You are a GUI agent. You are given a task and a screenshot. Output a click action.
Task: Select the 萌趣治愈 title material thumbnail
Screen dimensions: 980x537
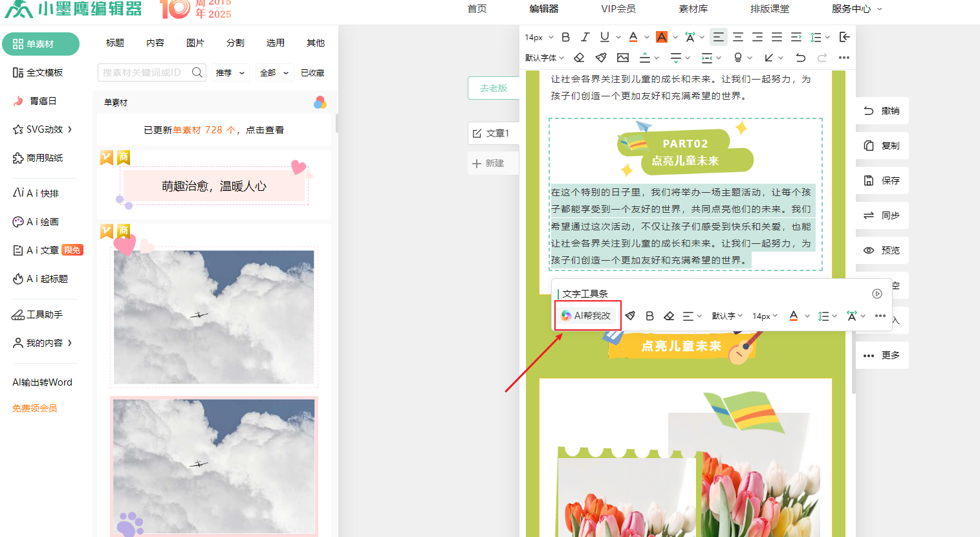point(214,186)
